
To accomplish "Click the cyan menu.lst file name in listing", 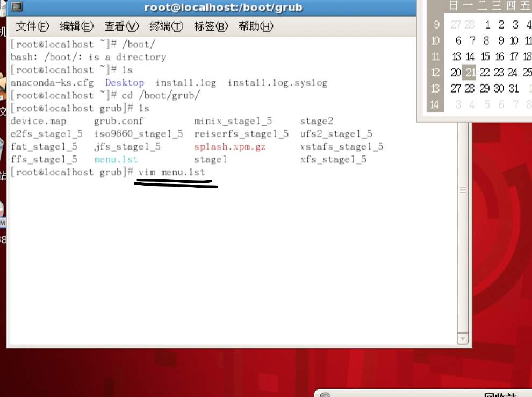I will point(116,159).
